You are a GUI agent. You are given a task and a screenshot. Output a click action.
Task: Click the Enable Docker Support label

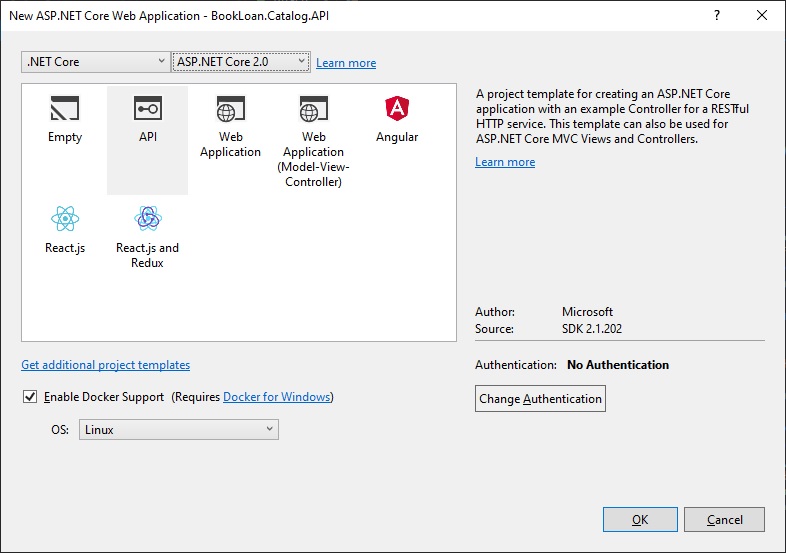pos(104,397)
